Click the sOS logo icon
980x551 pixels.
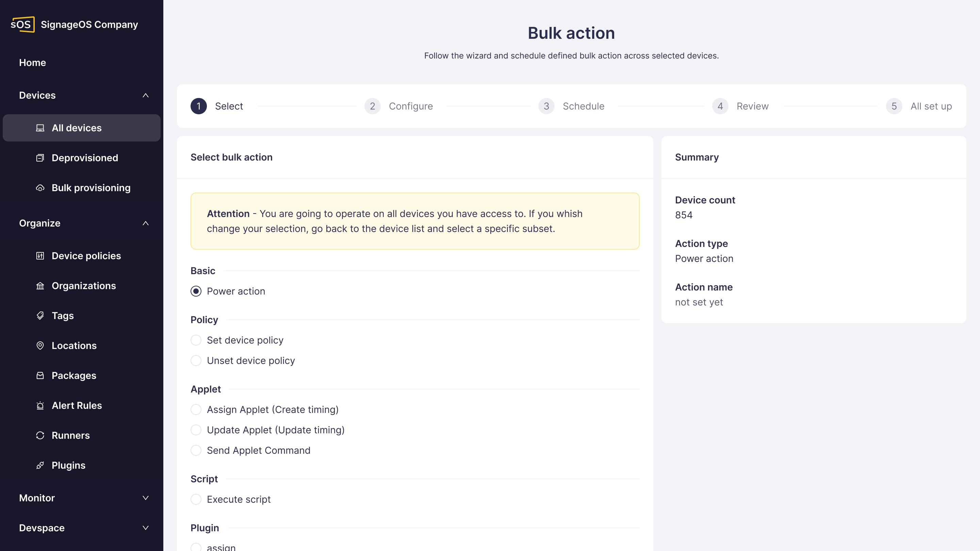pyautogui.click(x=22, y=24)
